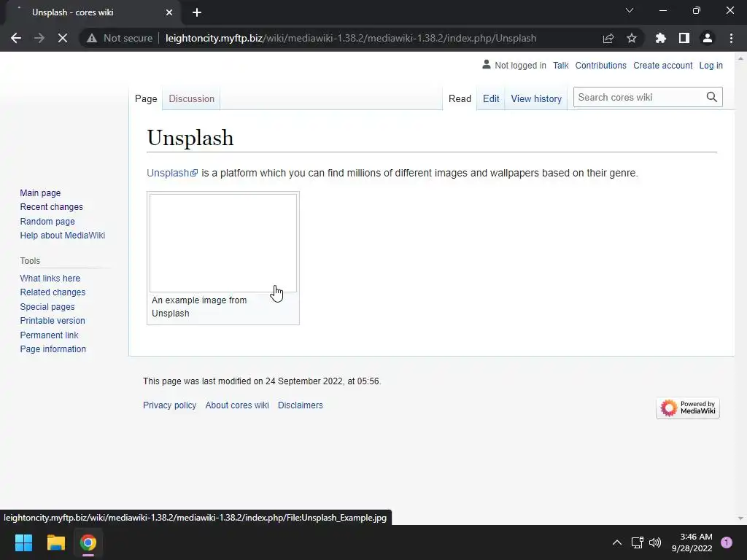The width and height of the screenshot is (747, 560).
Task: Open Related changes link
Action: pyautogui.click(x=53, y=292)
